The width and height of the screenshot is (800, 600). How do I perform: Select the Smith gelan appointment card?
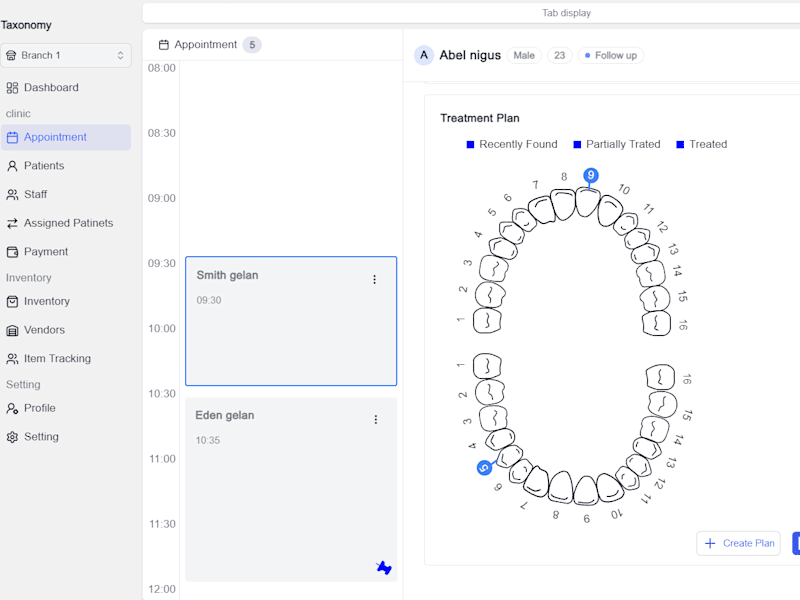pos(291,321)
